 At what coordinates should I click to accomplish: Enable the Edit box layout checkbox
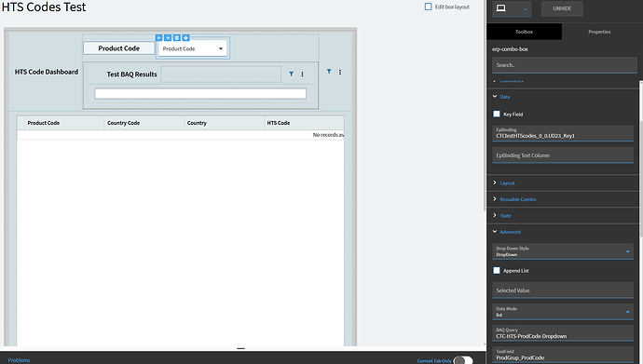[x=428, y=7]
